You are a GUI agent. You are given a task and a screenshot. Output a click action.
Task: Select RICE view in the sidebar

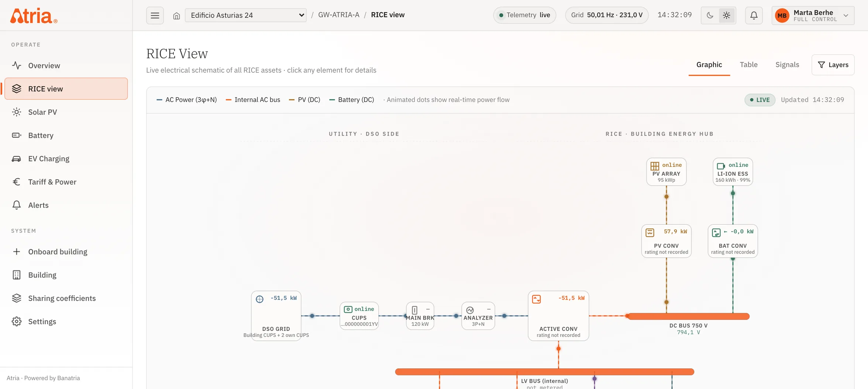pyautogui.click(x=66, y=89)
